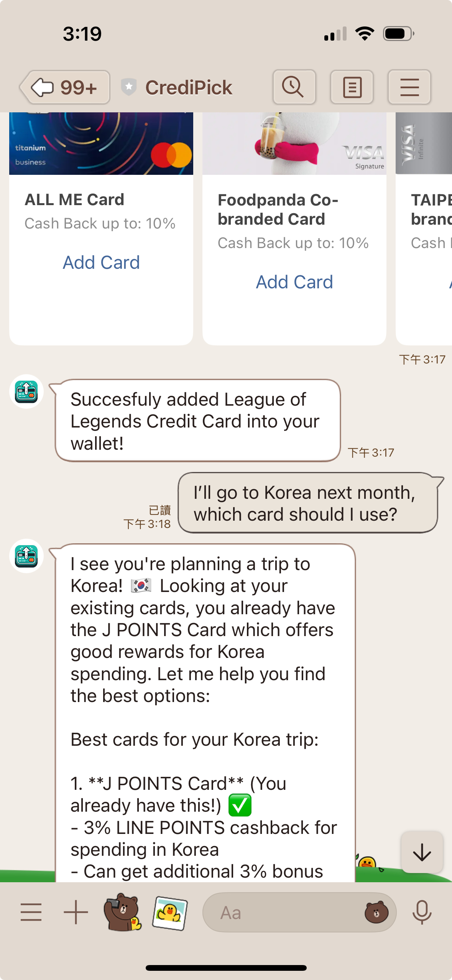Expand the plus attachment options

tap(76, 912)
